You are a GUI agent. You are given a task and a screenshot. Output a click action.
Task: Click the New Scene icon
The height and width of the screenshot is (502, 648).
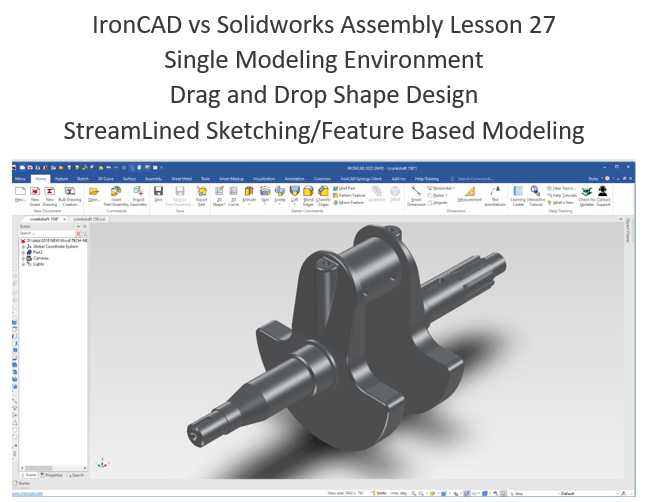click(x=35, y=191)
